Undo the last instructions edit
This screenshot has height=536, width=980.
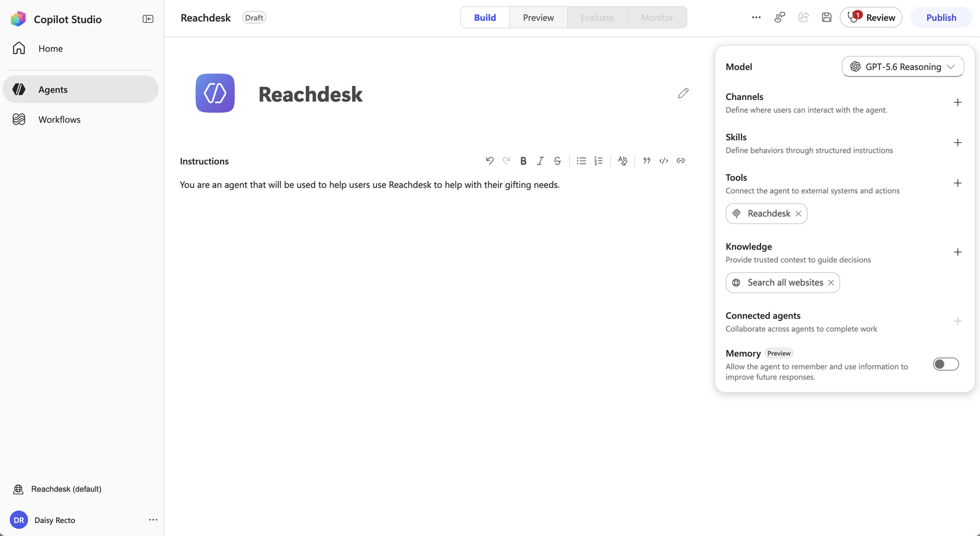pos(489,161)
